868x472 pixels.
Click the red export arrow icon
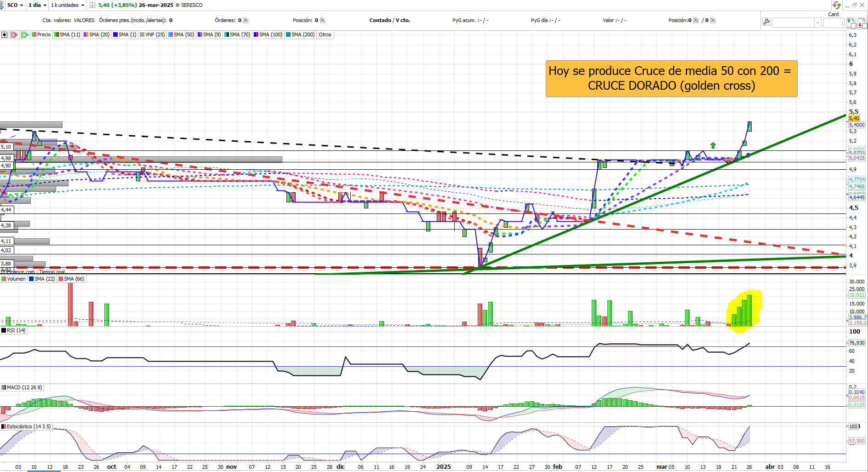point(14,35)
